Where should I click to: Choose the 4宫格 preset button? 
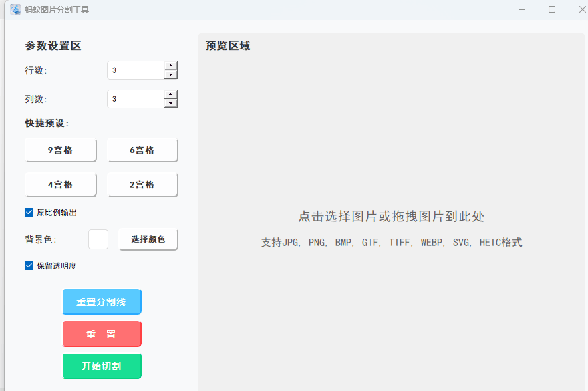(x=61, y=185)
